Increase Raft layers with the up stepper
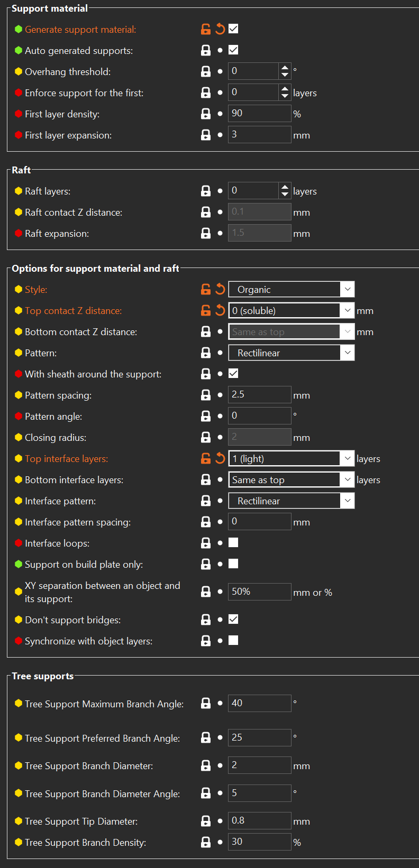419x868 pixels. 285,187
